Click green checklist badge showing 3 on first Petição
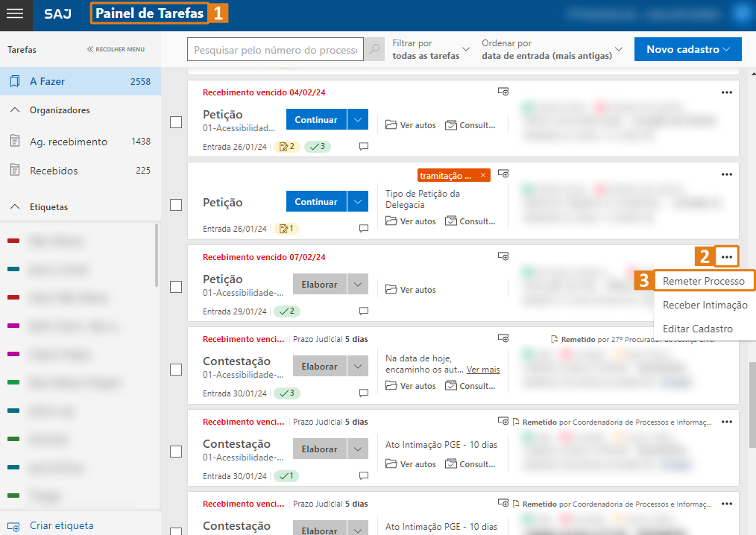This screenshot has height=535, width=756. click(318, 147)
